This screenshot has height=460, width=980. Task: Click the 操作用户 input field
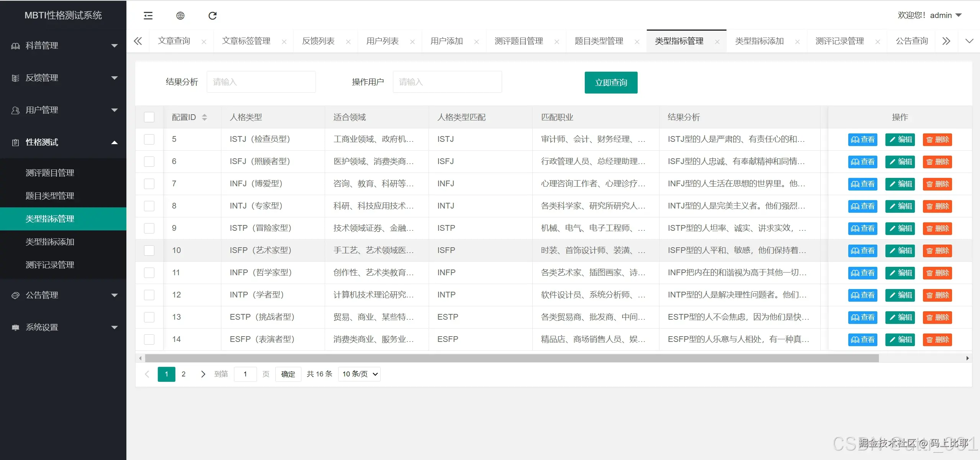click(447, 82)
